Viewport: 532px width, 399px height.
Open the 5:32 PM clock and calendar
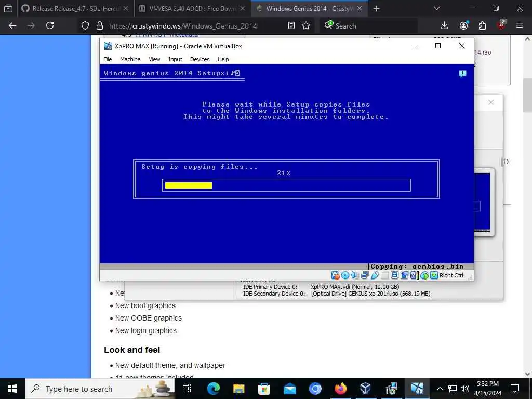coord(487,389)
